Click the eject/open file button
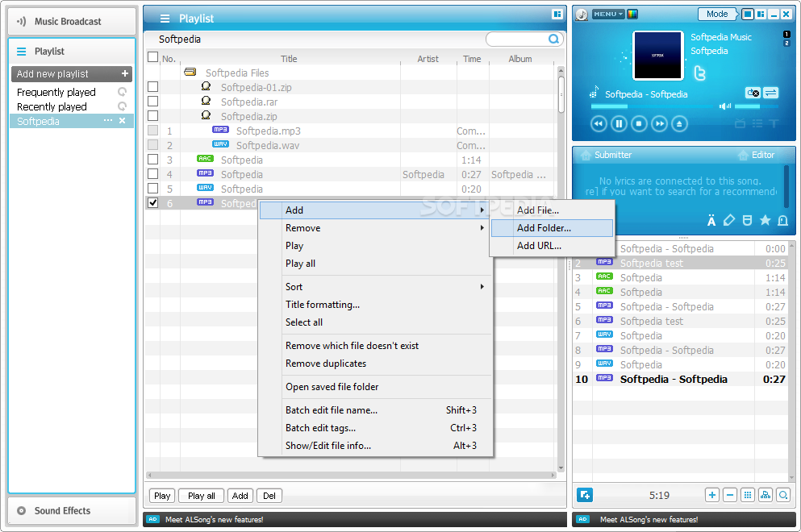801x532 pixels. click(679, 123)
